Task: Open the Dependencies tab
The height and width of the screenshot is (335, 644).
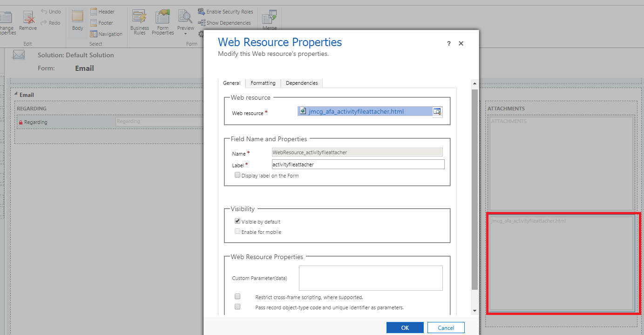Action: (301, 83)
